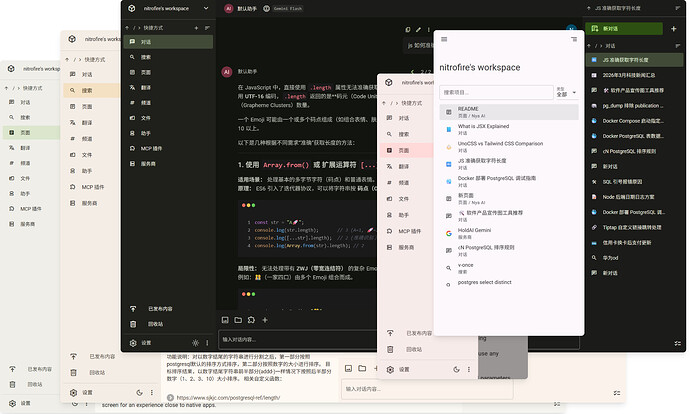Open the more-options dots in the beige window footer

(152, 392)
